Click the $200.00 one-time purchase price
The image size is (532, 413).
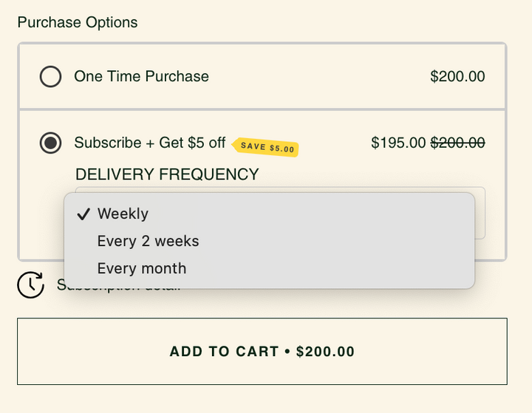click(x=457, y=76)
